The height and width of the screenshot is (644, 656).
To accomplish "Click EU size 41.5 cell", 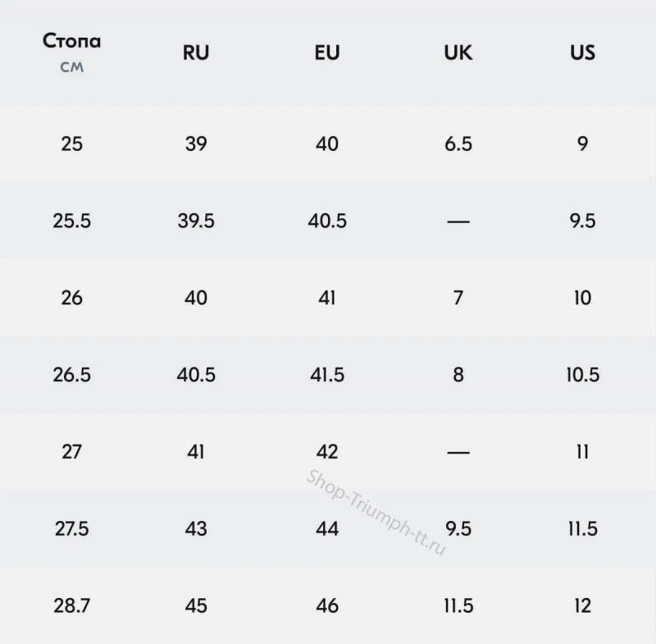I will pyautogui.click(x=327, y=375).
